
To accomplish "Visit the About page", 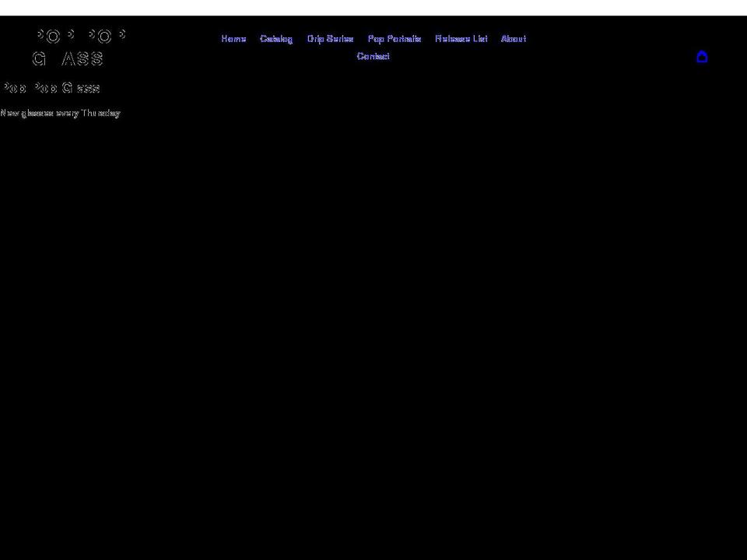I will click(x=514, y=38).
